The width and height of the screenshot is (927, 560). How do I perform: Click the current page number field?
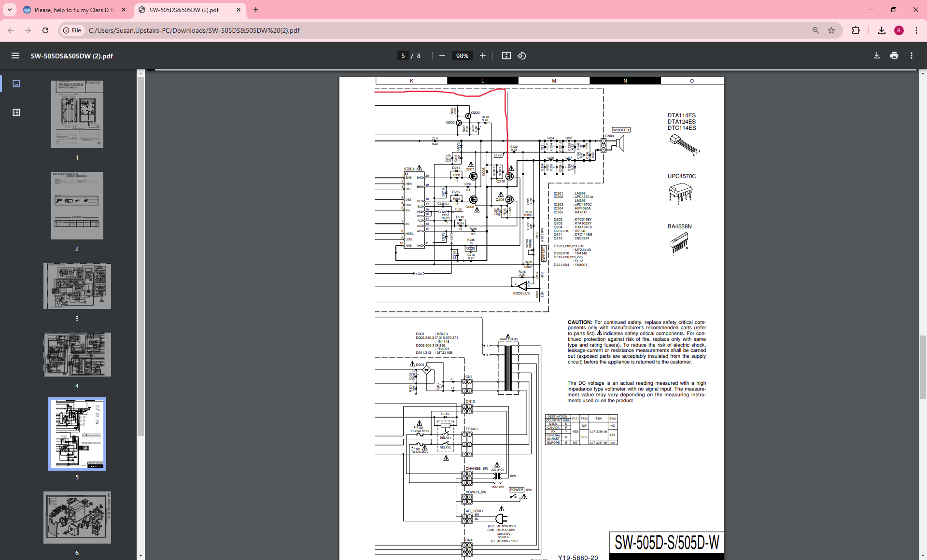pos(403,56)
